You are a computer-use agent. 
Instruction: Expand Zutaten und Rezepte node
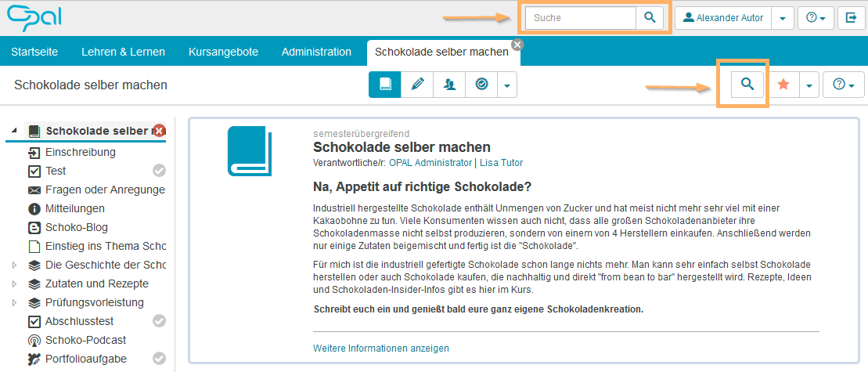click(14, 284)
